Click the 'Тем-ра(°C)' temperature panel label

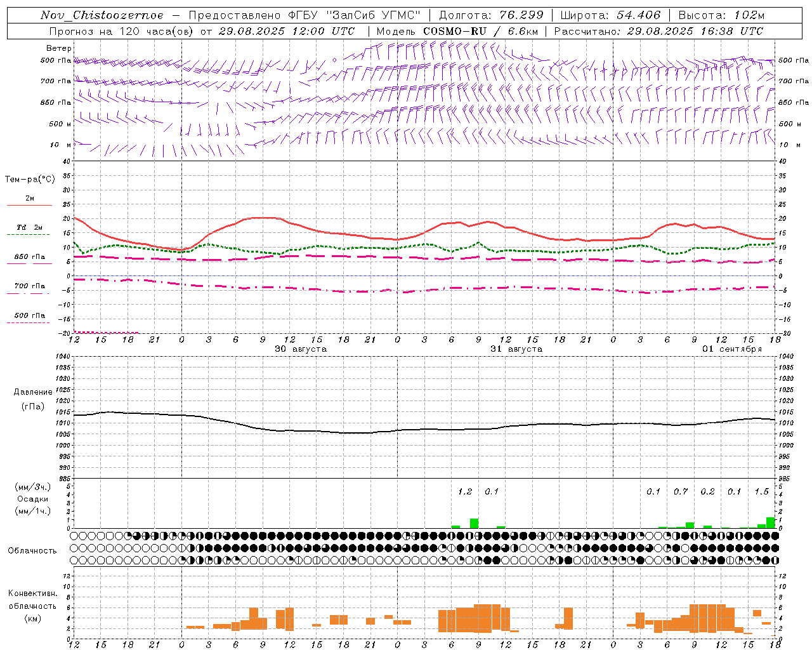[x=30, y=180]
